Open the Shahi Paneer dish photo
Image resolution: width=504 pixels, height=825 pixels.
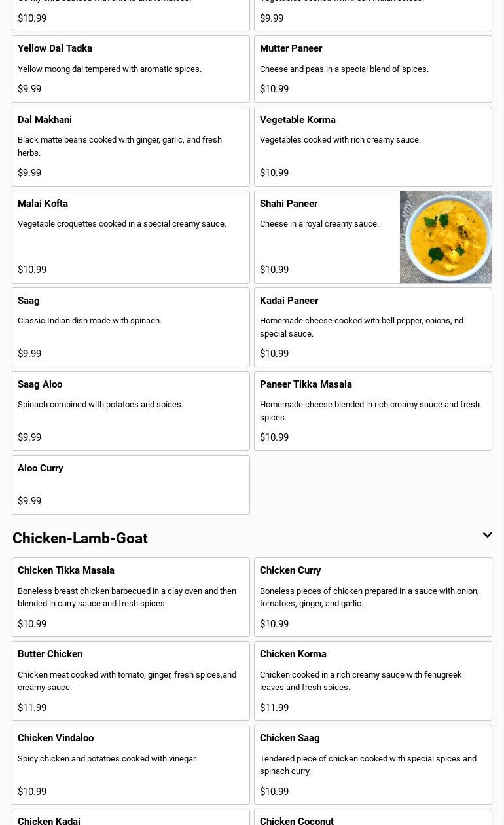[445, 237]
